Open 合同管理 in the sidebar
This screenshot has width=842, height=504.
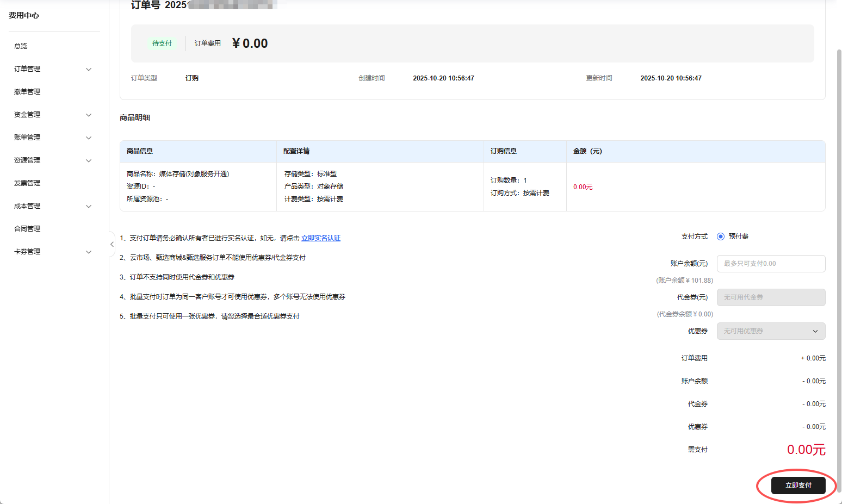point(27,229)
